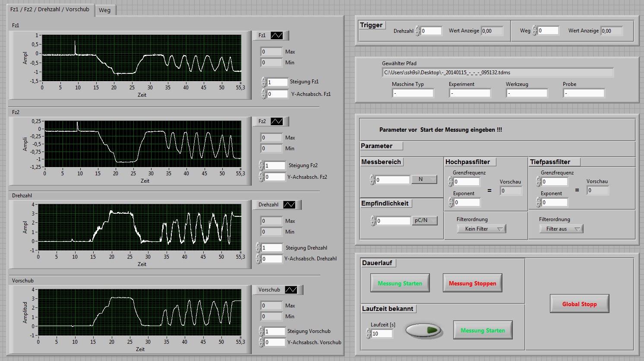Start measurement in Laufzeit bekannt section

tap(483, 330)
